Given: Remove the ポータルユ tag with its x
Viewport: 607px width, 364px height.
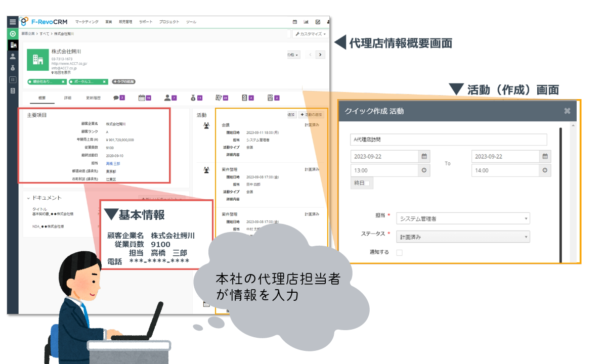Looking at the screenshot, I should point(105,81).
